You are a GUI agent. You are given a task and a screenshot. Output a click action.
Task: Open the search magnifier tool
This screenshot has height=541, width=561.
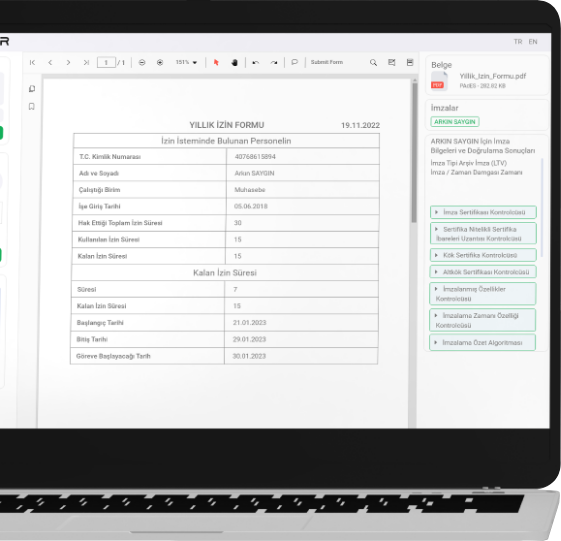[x=373, y=63]
